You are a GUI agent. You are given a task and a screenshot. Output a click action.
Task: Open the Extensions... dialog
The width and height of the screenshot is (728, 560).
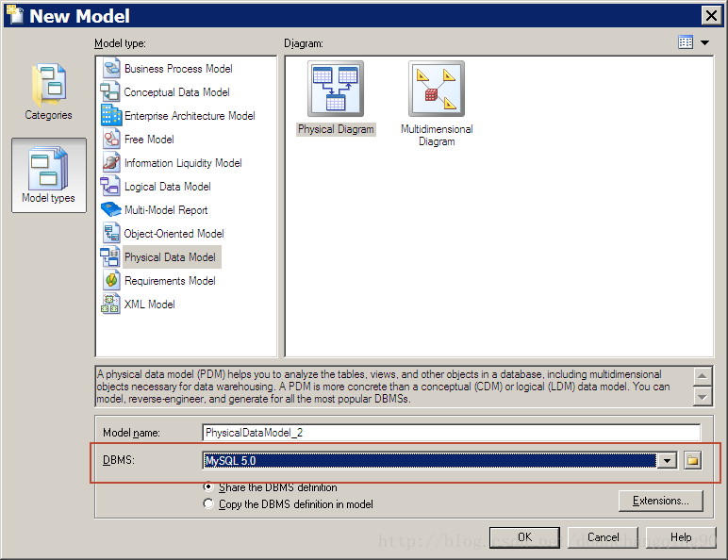pos(661,501)
